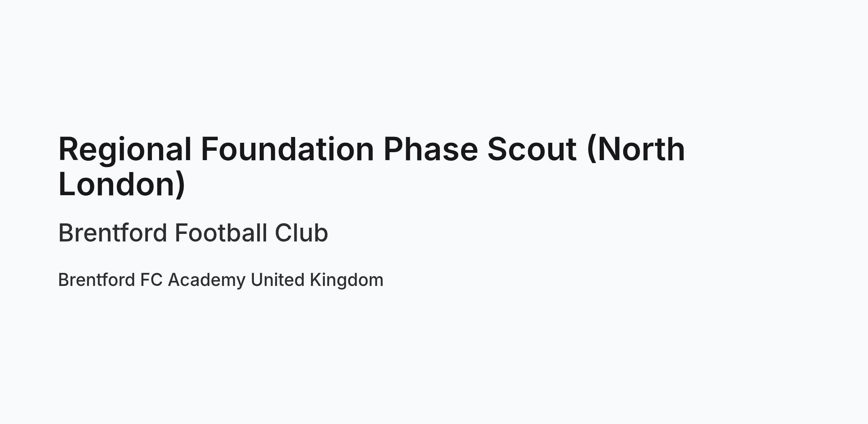Click the closing parenthesis after "London"
Screen dimensions: 868x424
coord(181,184)
